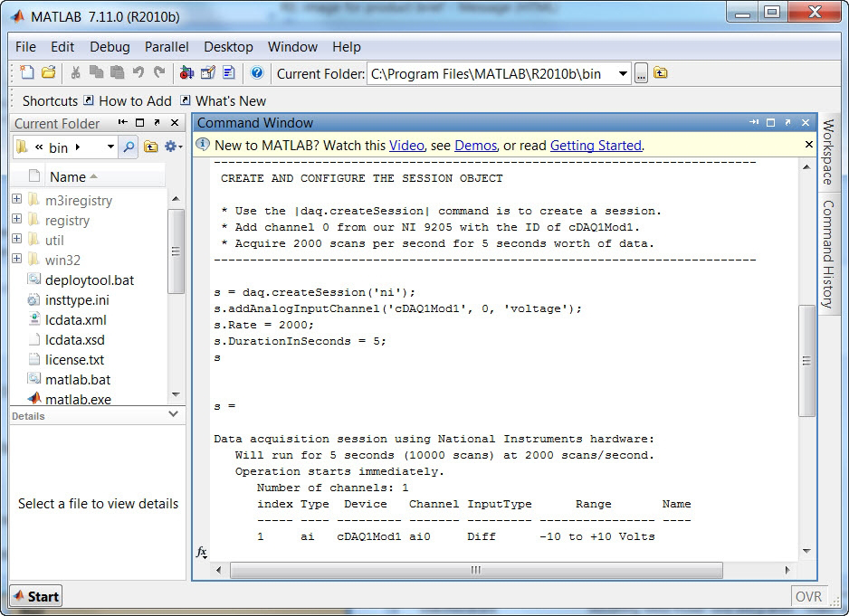Open the MATLAB Help toolbar icon

(258, 73)
